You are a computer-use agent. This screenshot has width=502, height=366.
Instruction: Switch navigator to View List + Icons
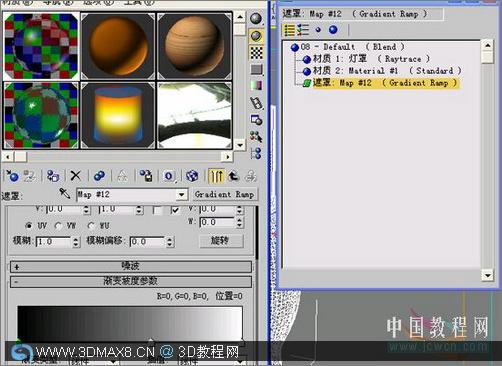click(x=303, y=30)
